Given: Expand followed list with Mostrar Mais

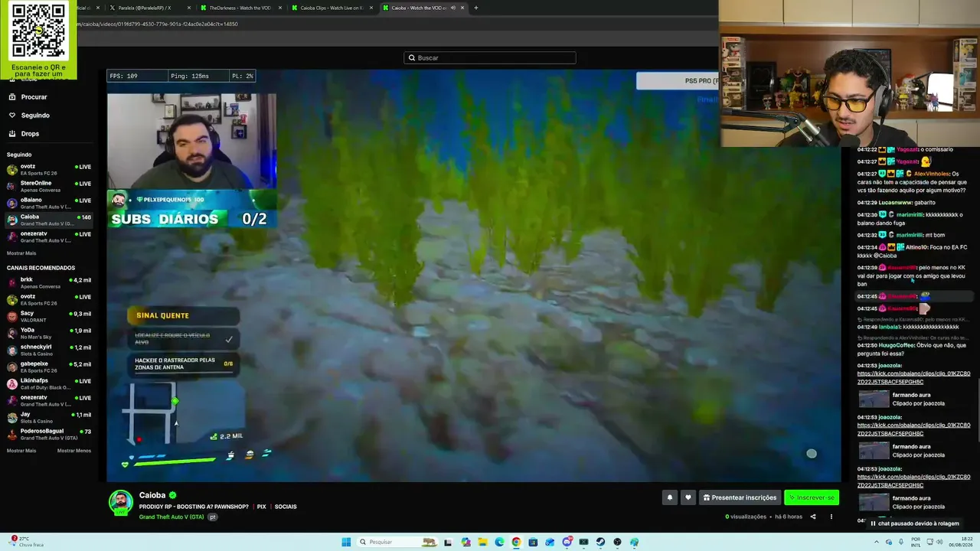Looking at the screenshot, I should 21,253.
